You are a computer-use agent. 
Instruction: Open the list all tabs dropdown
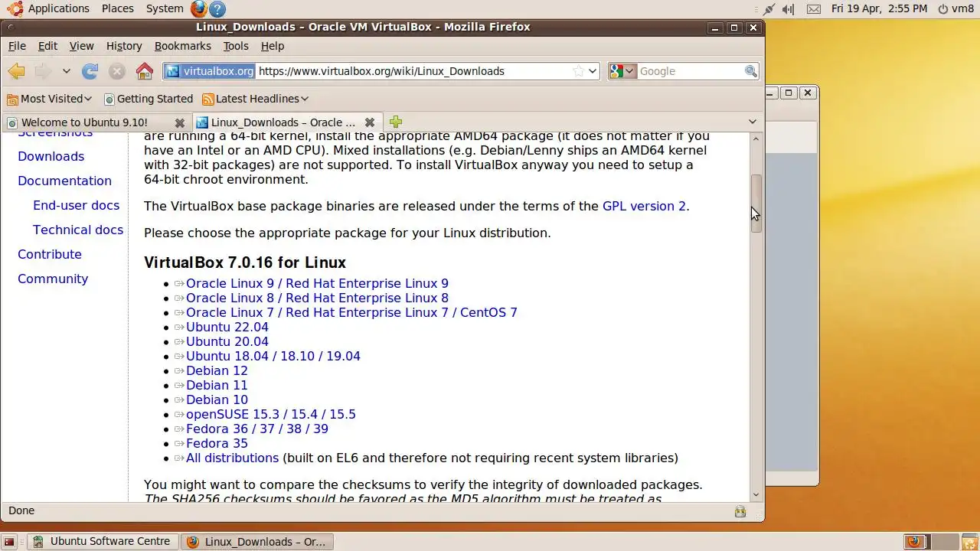[x=752, y=122]
